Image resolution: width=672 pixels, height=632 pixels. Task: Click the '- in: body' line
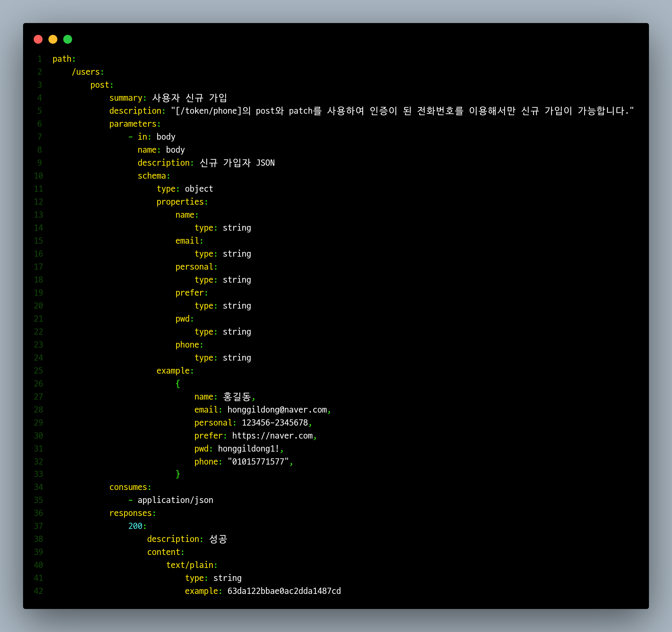152,137
